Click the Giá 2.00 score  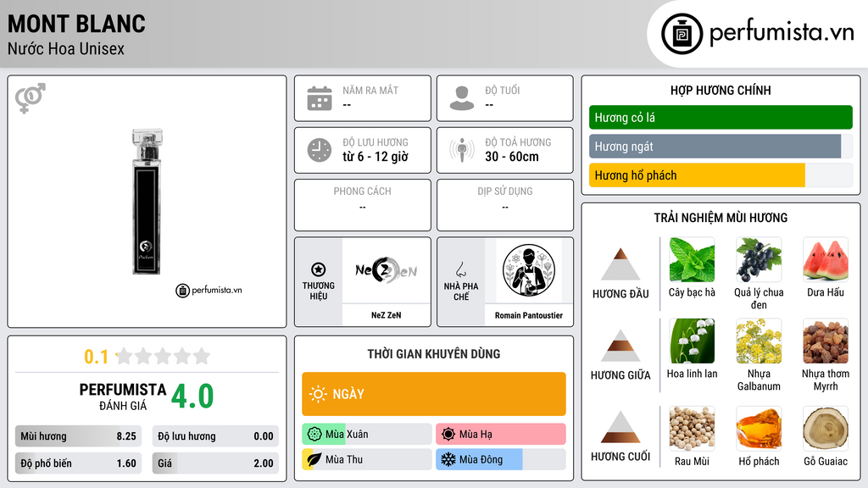coord(215,463)
